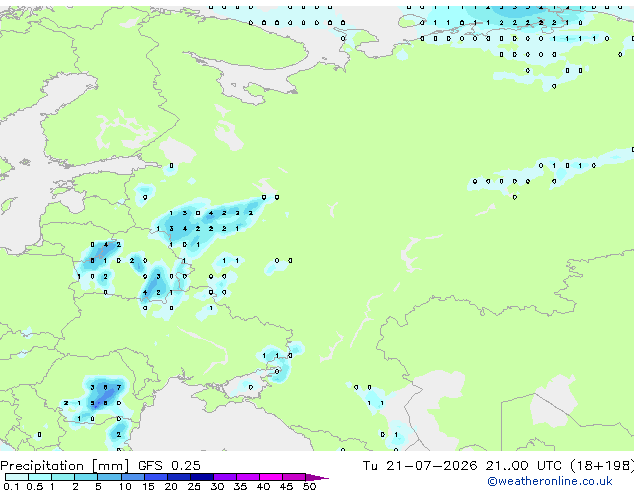634x490 pixels.
Task: Click the legend label '35'
Action: pos(240,486)
